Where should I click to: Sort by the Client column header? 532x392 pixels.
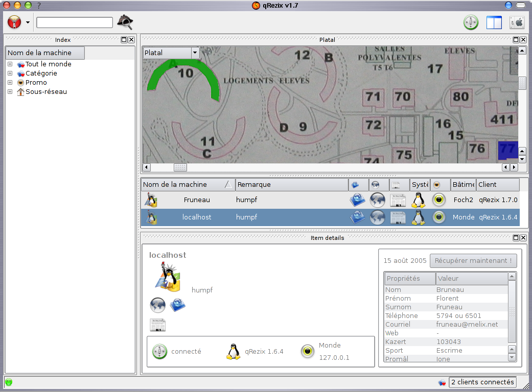coord(498,184)
